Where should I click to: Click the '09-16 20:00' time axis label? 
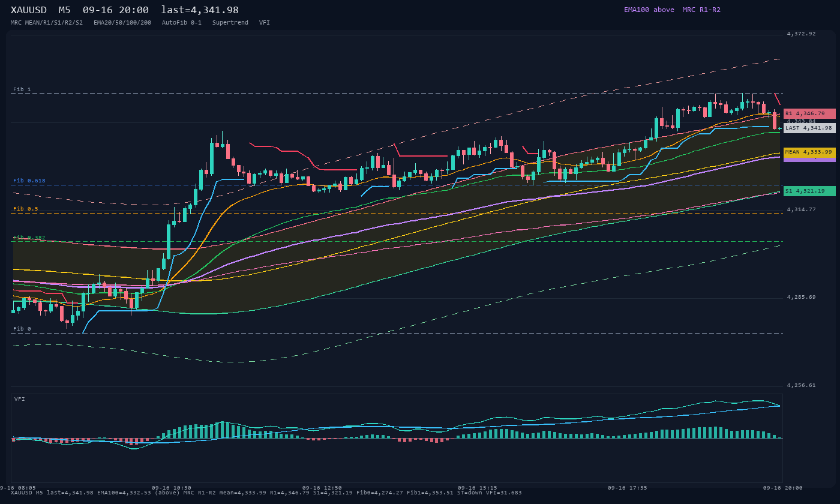[783, 488]
